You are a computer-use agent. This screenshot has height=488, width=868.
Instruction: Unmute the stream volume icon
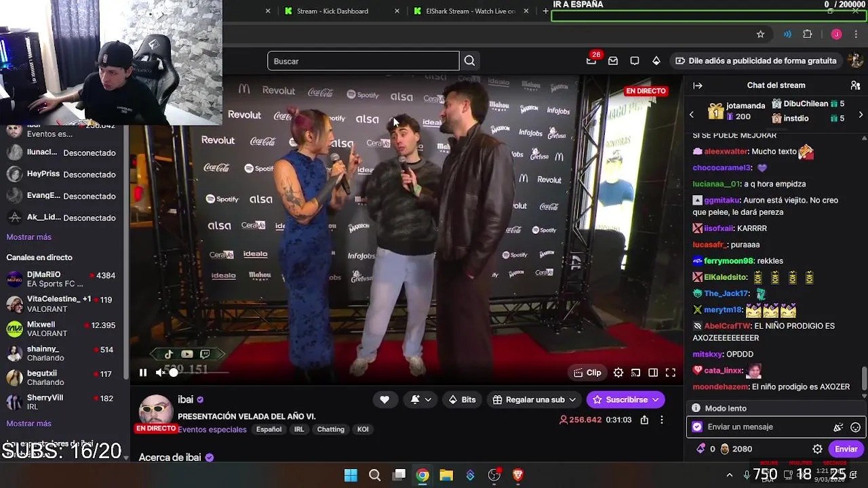click(160, 372)
